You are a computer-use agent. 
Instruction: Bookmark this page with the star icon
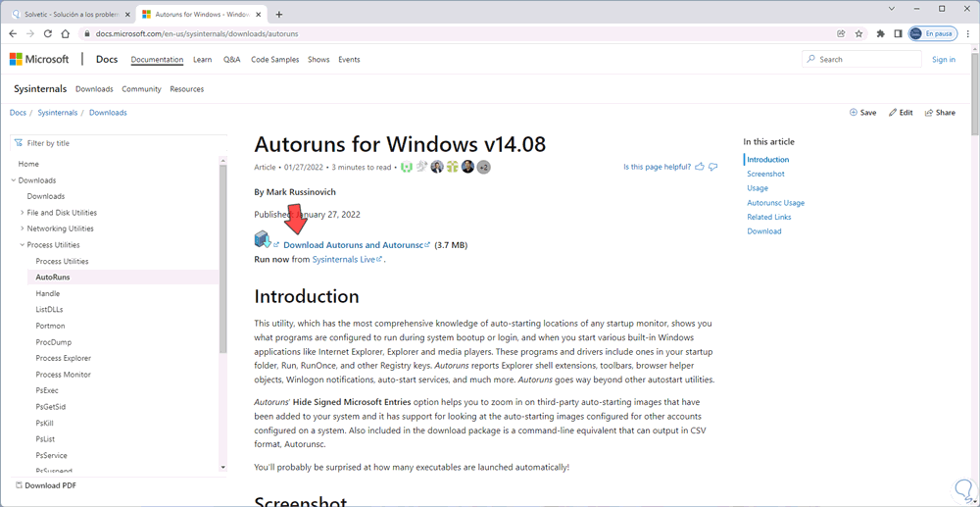[x=858, y=33]
